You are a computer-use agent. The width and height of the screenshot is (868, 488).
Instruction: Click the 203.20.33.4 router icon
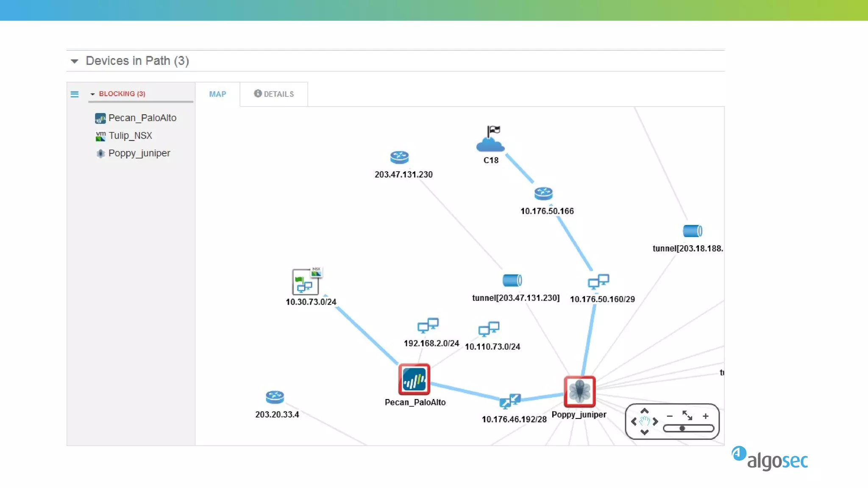coord(275,397)
